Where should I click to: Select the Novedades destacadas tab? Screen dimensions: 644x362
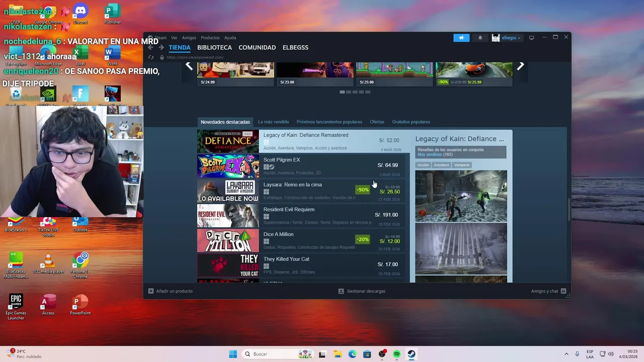pyautogui.click(x=225, y=122)
